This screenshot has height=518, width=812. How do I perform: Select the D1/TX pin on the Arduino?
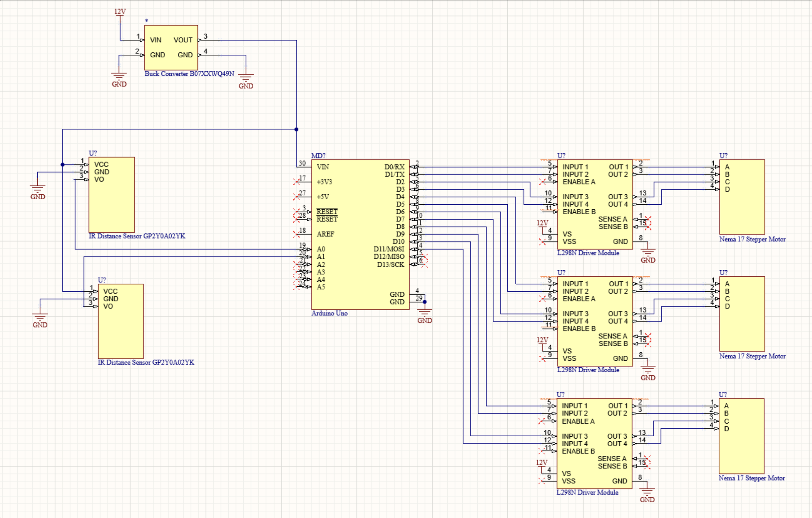coord(394,175)
